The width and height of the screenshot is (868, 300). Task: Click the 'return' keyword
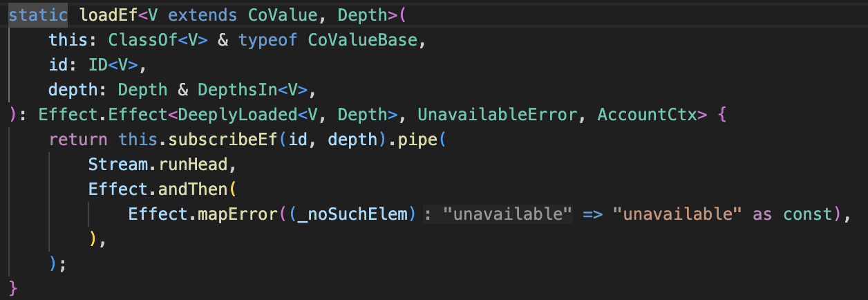[x=78, y=140]
